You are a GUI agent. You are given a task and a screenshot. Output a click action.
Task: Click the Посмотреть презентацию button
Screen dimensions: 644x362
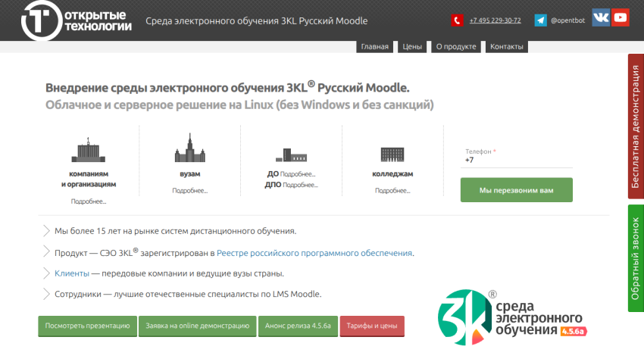[87, 326]
